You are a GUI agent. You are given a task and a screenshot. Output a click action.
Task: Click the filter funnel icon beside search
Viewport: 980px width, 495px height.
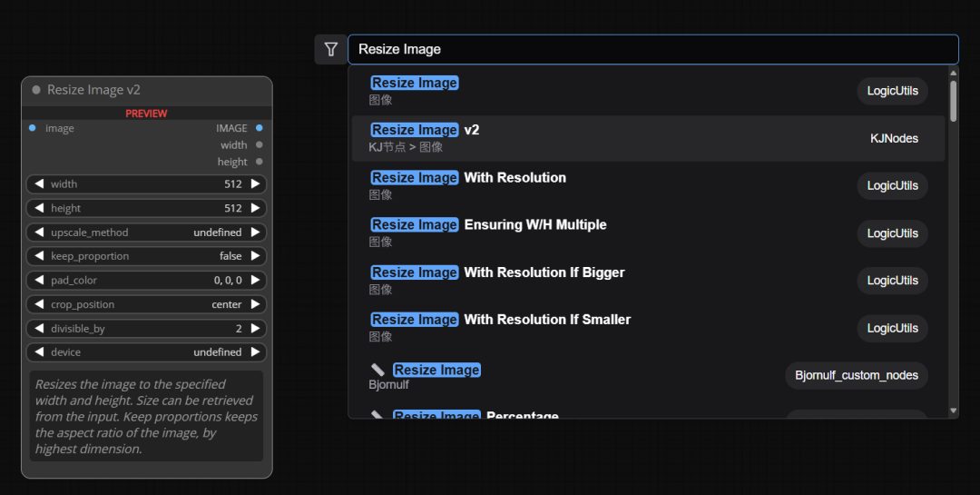click(x=330, y=50)
